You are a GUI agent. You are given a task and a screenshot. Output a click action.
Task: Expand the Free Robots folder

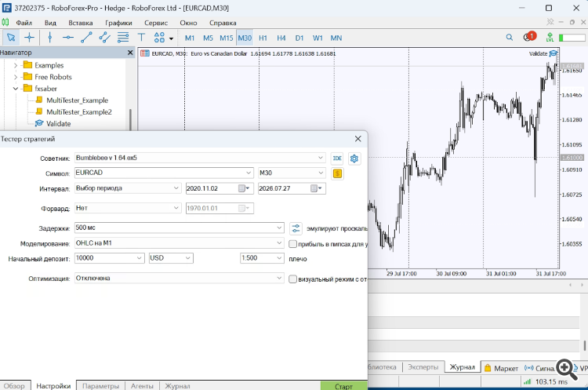16,77
